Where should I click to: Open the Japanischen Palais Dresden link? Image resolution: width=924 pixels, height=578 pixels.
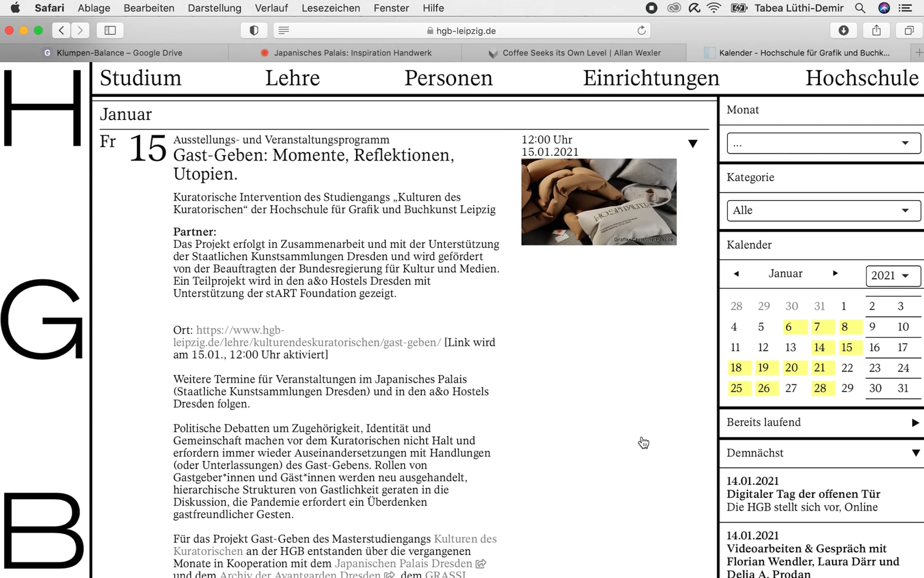403,563
